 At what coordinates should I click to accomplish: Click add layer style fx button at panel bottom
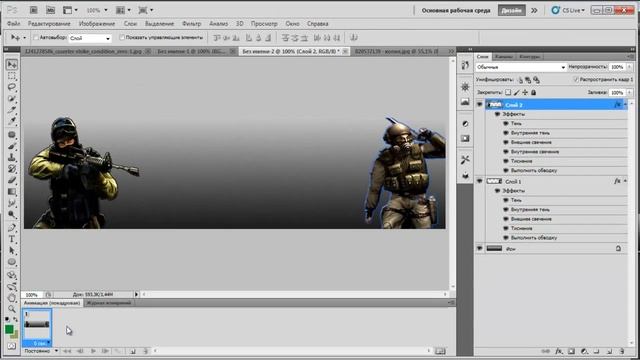pos(559,351)
